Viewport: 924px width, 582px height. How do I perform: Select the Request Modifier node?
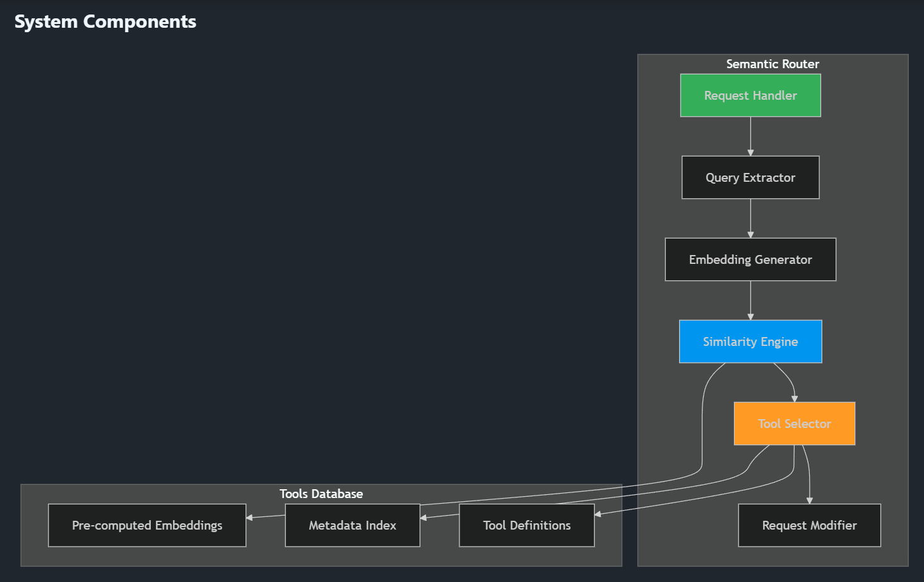[x=809, y=525]
